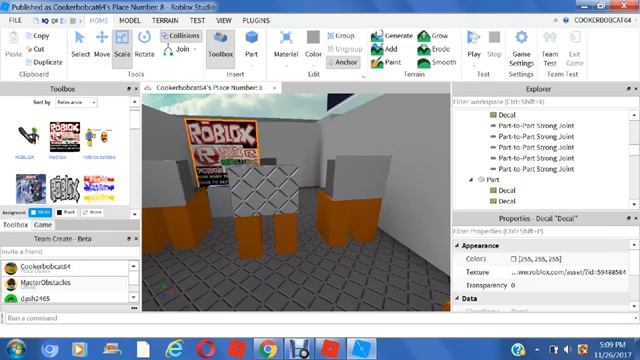Activate the Move tool
This screenshot has width=640, height=360.
click(102, 44)
